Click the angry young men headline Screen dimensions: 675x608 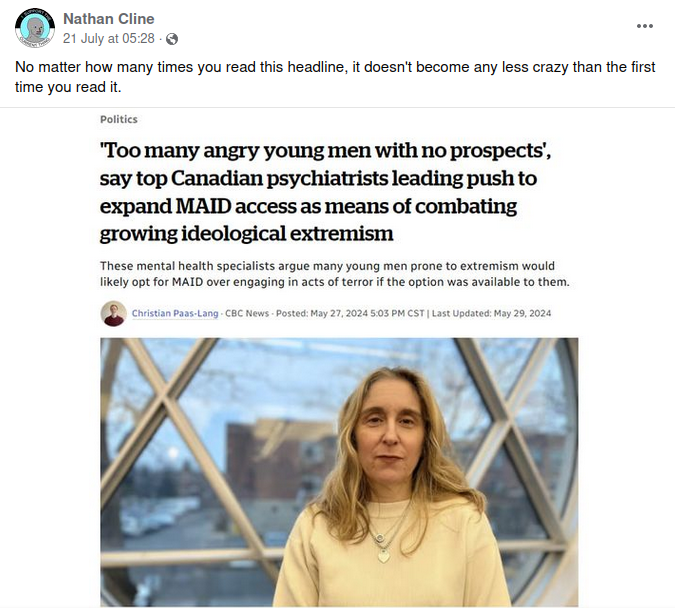click(x=325, y=192)
